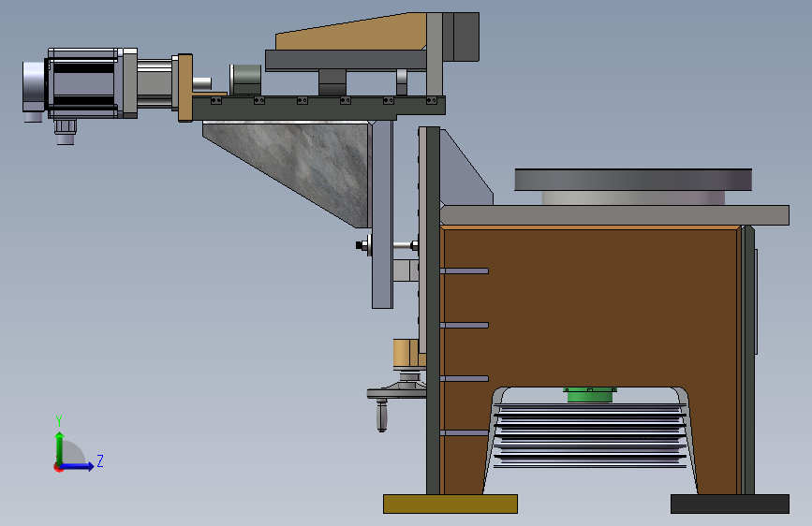This screenshot has height=526, width=812.
Task: Select the green round component under the cabinet
Action: 589,395
